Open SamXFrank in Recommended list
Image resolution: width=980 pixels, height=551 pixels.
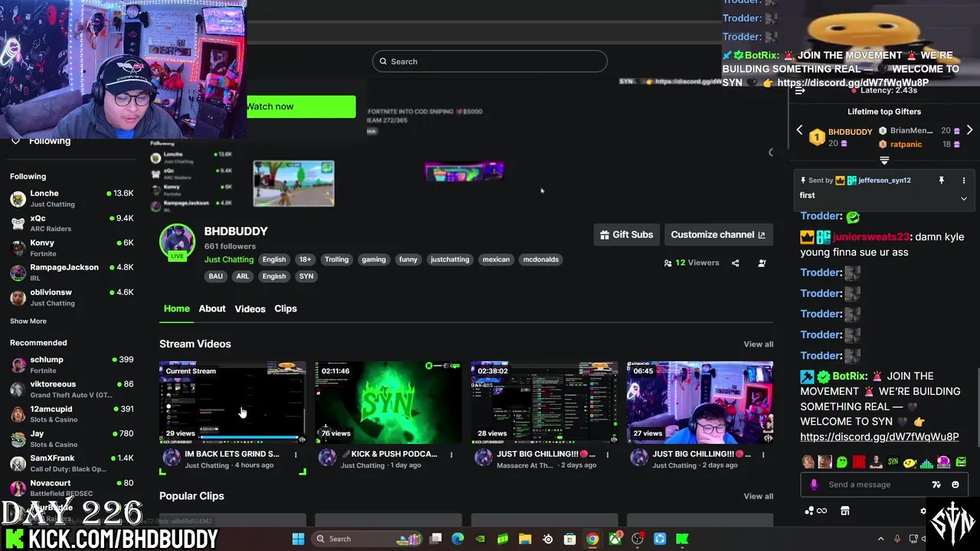tap(72, 463)
